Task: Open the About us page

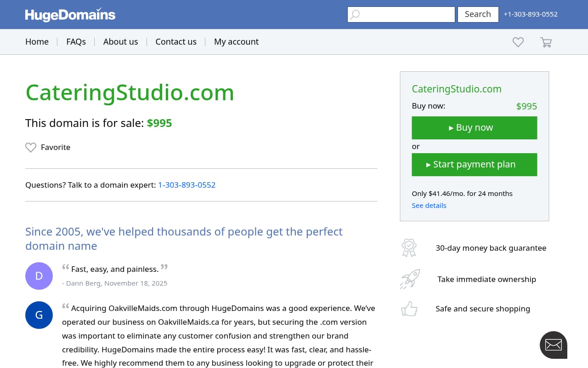Action: coord(120,42)
